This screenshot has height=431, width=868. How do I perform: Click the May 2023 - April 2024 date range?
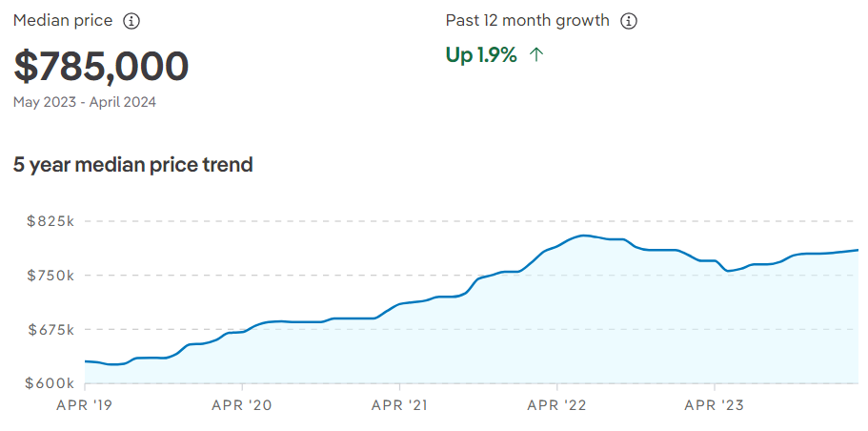click(85, 102)
